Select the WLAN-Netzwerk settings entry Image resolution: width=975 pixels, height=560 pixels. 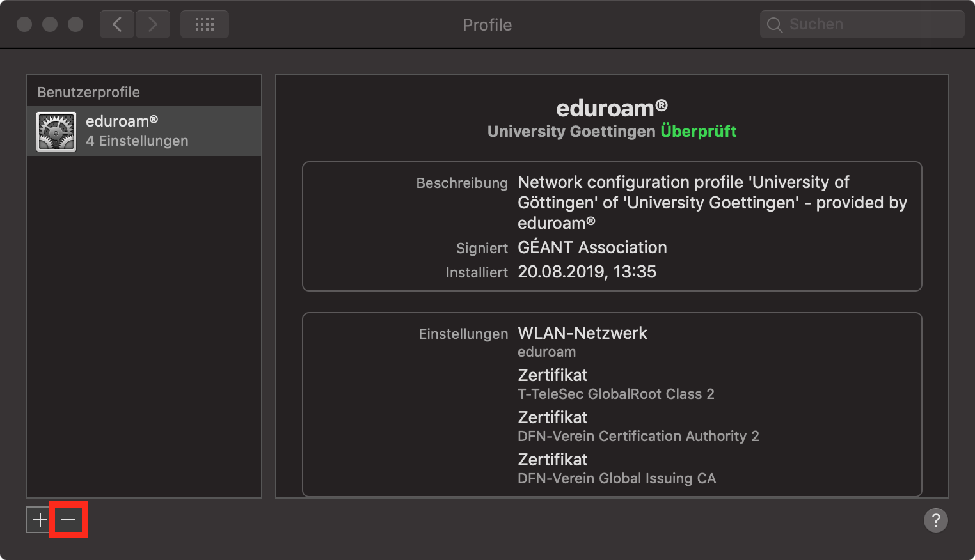582,341
